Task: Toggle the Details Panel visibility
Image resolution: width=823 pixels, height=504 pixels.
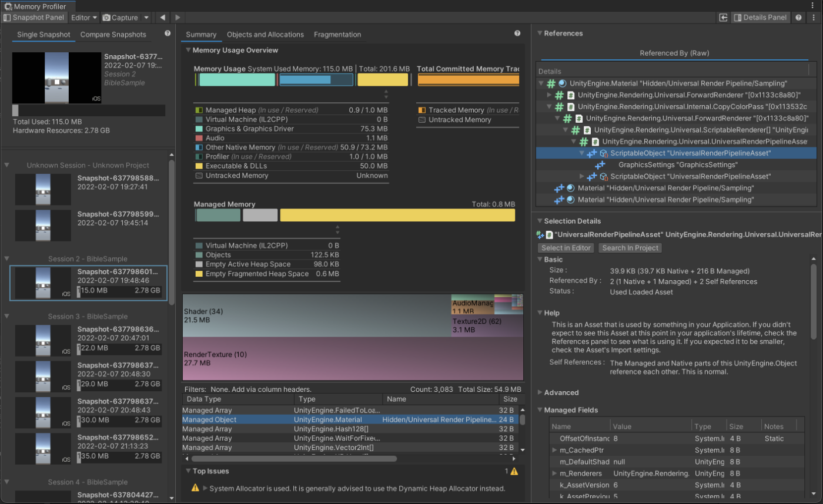Action: tap(761, 17)
